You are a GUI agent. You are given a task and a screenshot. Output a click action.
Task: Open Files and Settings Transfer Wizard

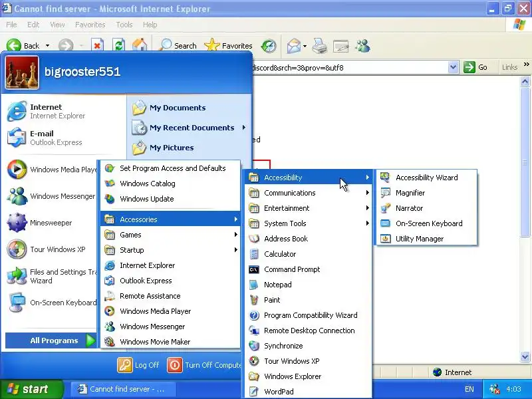51,276
